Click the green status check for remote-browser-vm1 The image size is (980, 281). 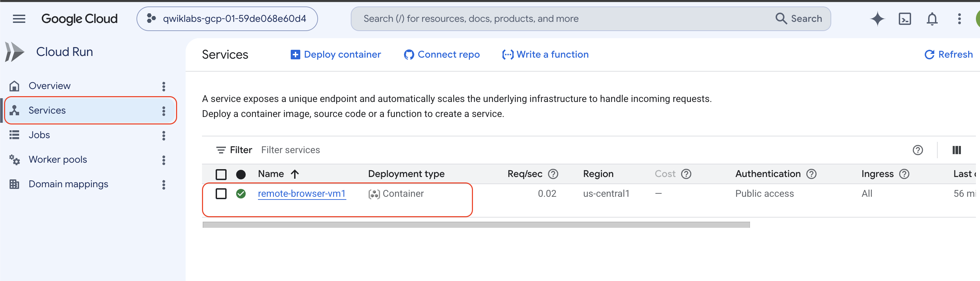pos(241,194)
